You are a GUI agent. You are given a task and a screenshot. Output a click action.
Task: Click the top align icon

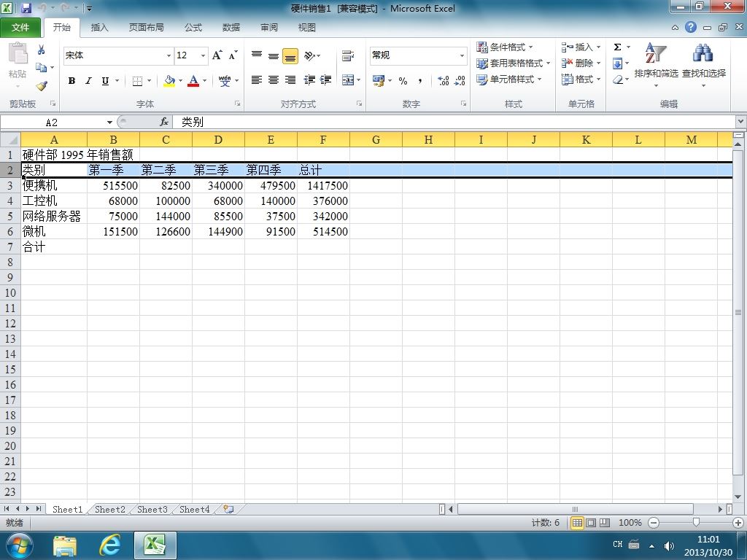pos(256,55)
